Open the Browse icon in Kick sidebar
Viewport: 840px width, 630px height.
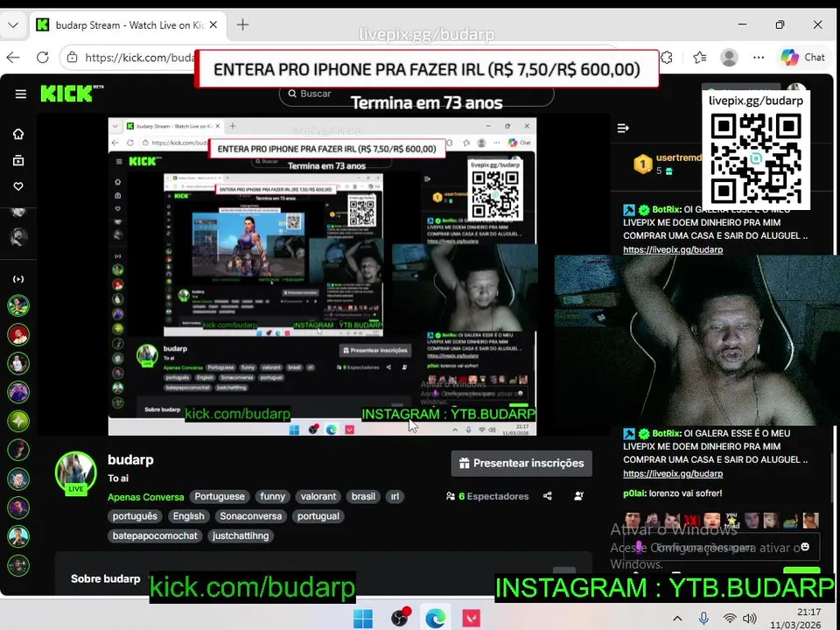click(18, 160)
